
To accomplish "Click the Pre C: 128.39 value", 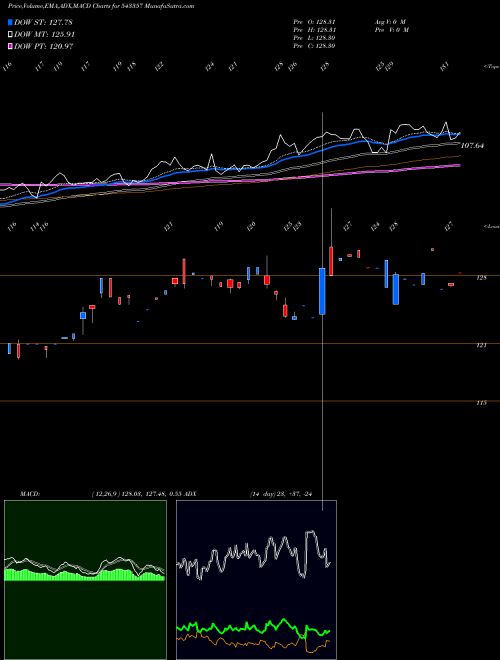I will [314, 46].
